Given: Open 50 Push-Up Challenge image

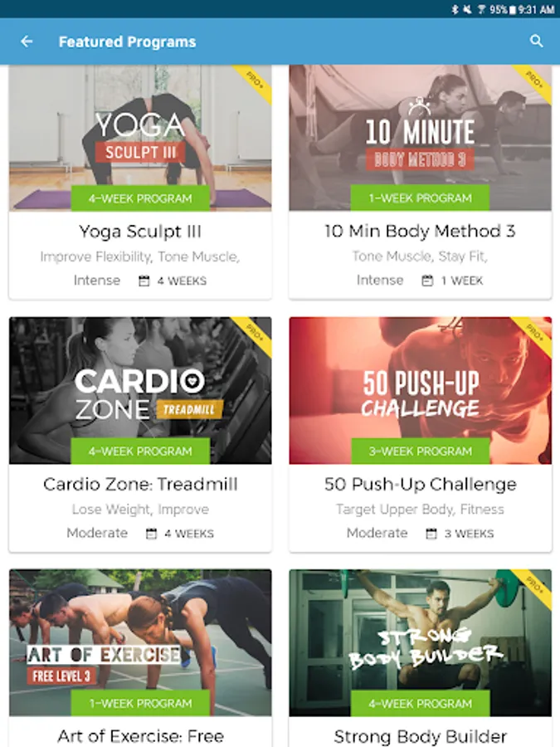Looking at the screenshot, I should [420, 390].
